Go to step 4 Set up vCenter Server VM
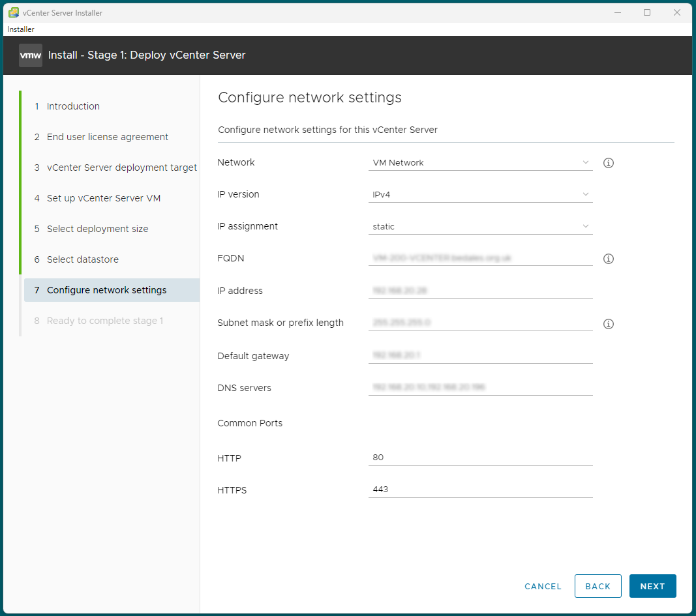 pos(111,198)
